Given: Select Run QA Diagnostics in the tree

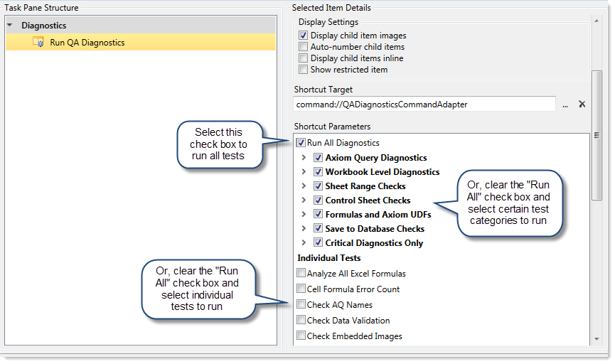Looking at the screenshot, I should pos(87,43).
